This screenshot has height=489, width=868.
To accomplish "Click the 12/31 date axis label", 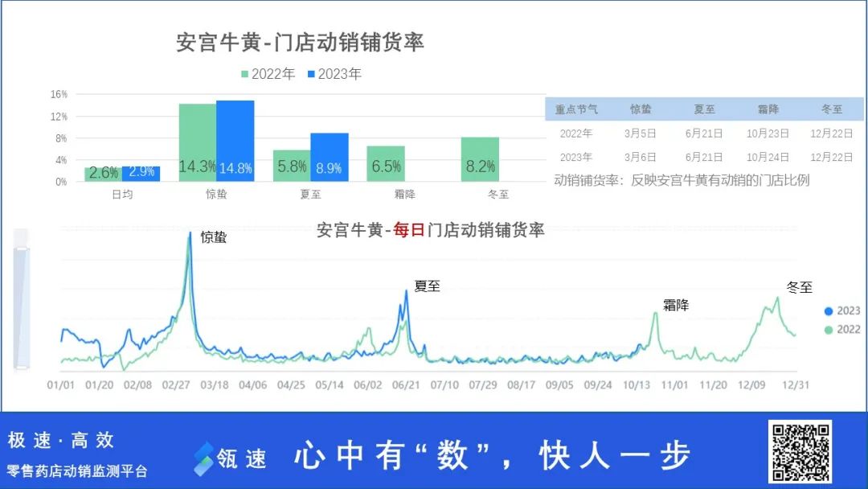I will (796, 385).
